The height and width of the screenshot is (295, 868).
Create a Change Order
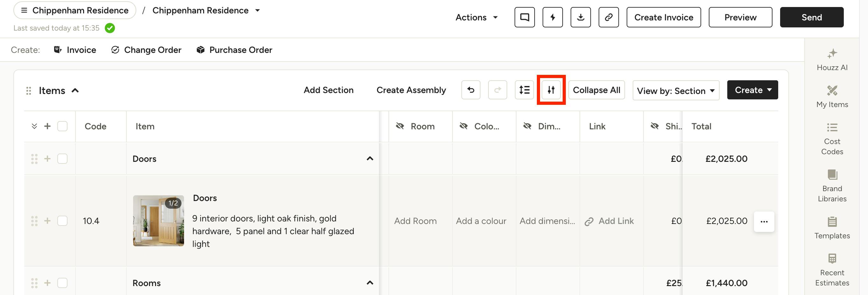click(x=146, y=50)
